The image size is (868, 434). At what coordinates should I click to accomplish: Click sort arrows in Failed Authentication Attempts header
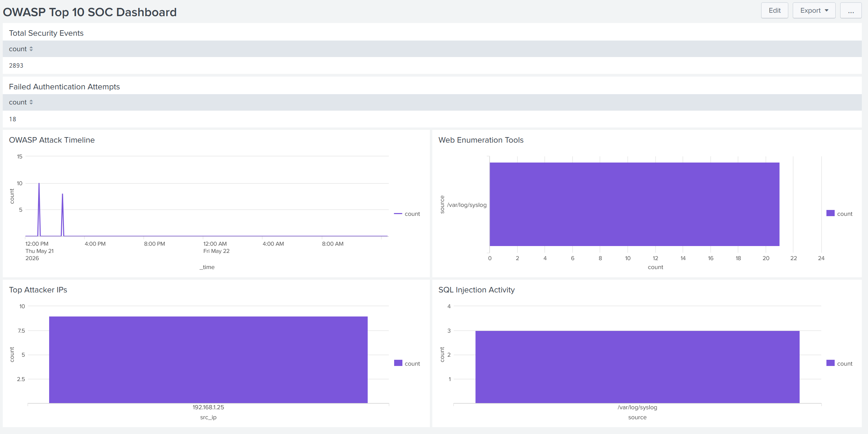(x=31, y=102)
